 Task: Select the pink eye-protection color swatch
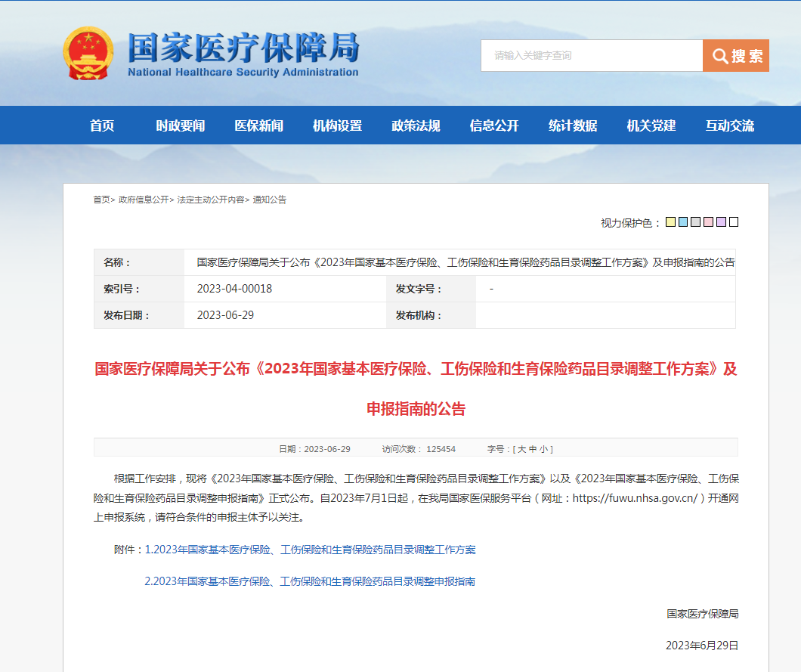pos(709,221)
